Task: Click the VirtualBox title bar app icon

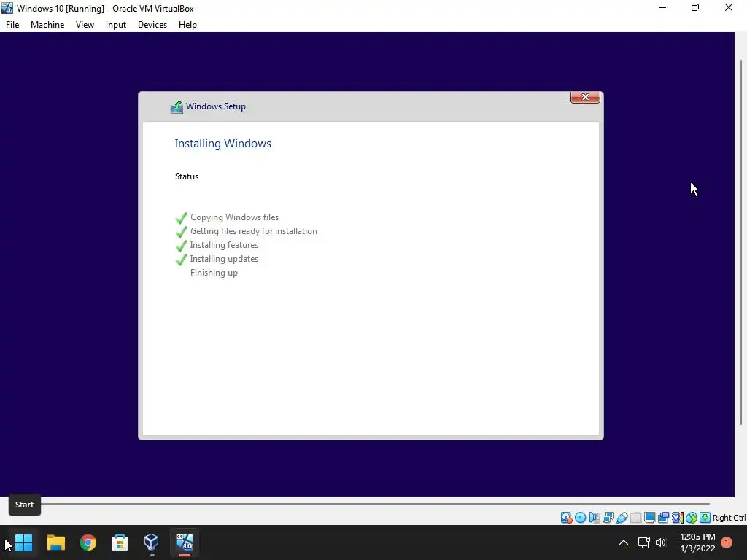Action: point(7,8)
